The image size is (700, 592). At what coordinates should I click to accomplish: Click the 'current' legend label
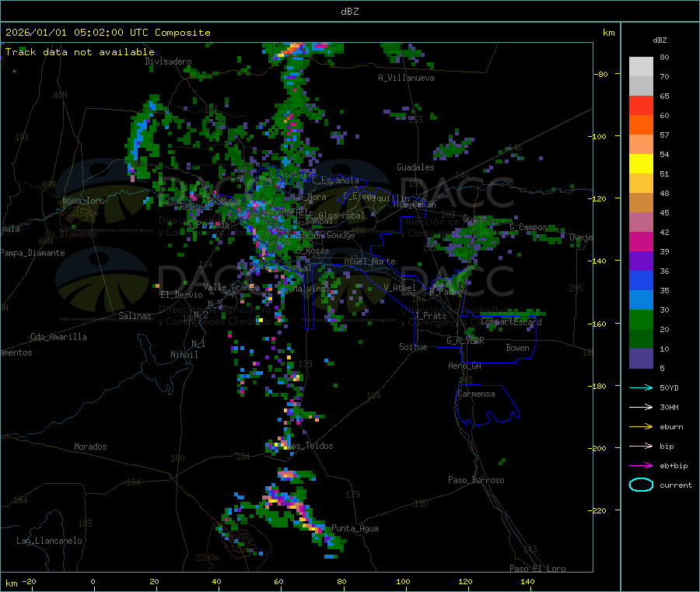[x=676, y=485]
